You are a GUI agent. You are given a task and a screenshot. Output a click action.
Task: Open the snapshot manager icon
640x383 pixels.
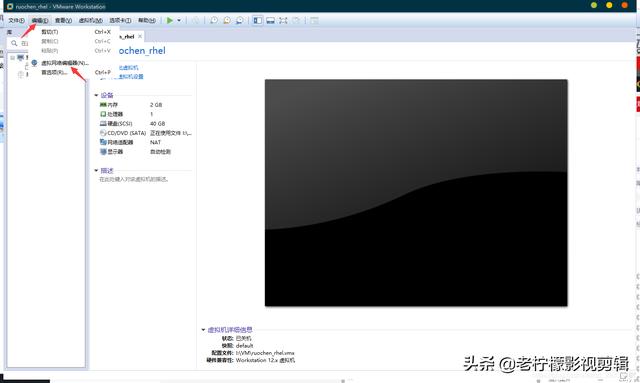click(x=240, y=20)
